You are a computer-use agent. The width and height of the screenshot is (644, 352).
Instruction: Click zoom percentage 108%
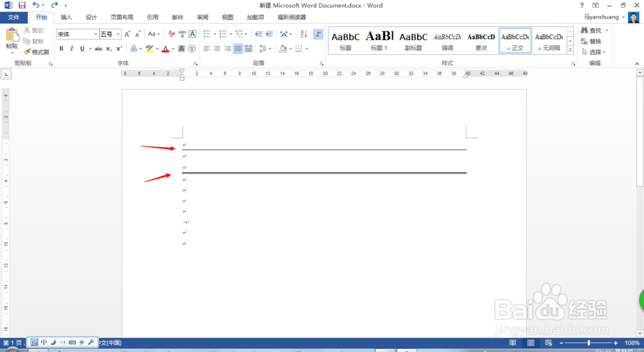632,342
